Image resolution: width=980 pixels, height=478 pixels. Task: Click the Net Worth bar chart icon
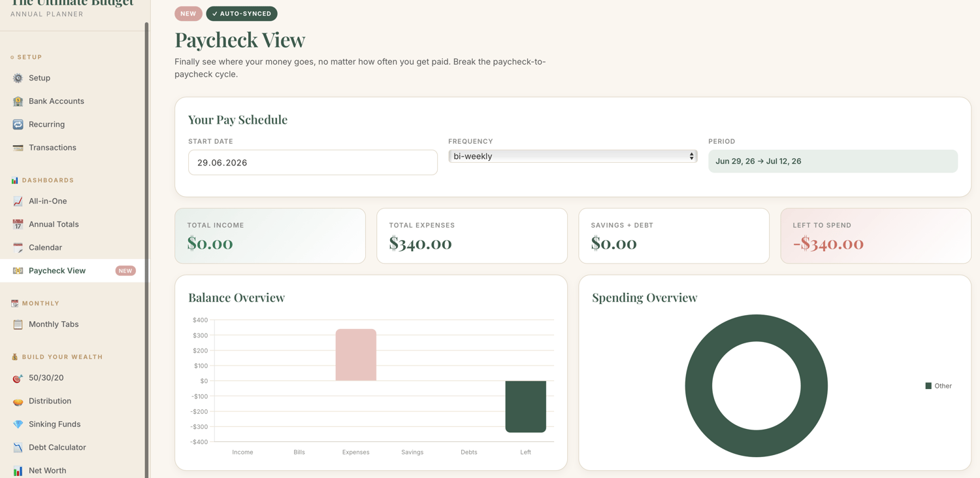[18, 471]
